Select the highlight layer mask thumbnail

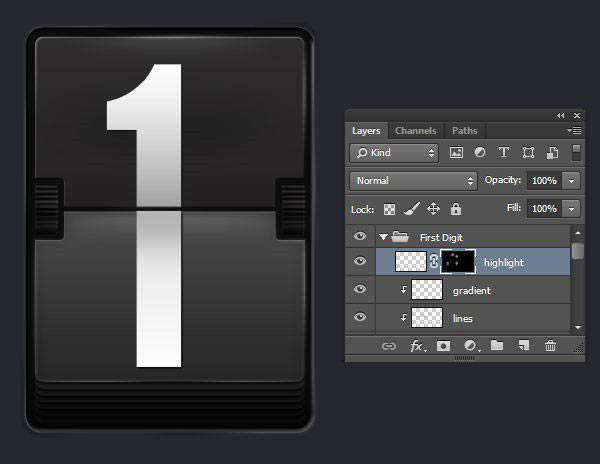tap(459, 262)
